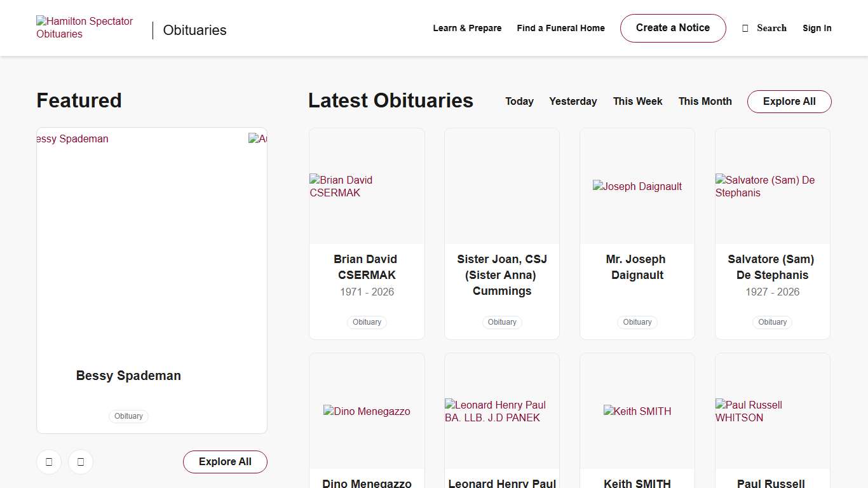Advance to next featured obituary slide
This screenshot has height=488, width=868.
point(81,462)
